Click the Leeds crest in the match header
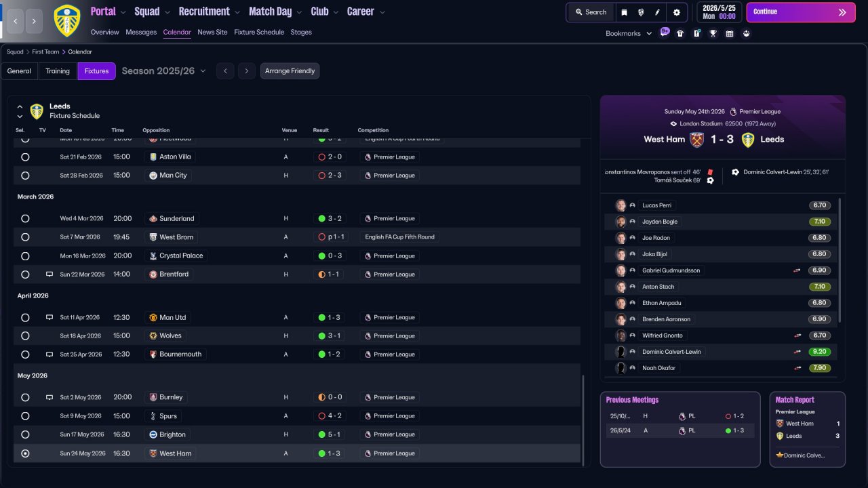Screen dimensions: 868x488 (748, 140)
